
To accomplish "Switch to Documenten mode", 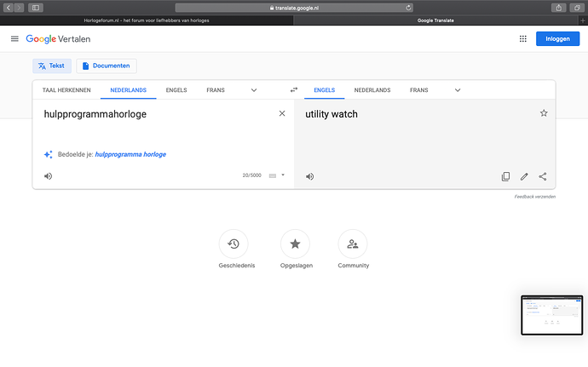I will coord(107,66).
